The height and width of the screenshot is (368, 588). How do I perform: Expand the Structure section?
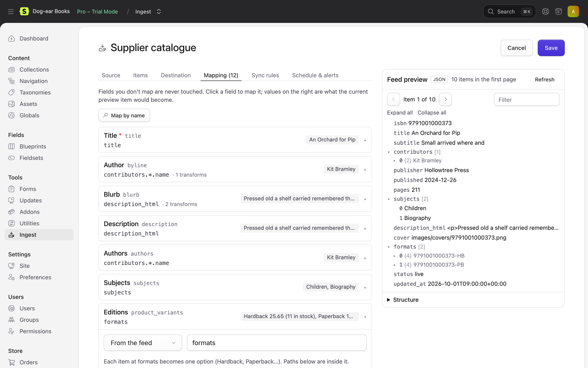tap(403, 300)
